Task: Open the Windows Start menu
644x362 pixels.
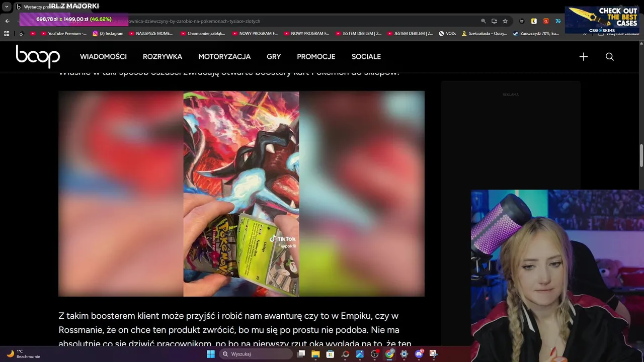Action: tap(211, 354)
